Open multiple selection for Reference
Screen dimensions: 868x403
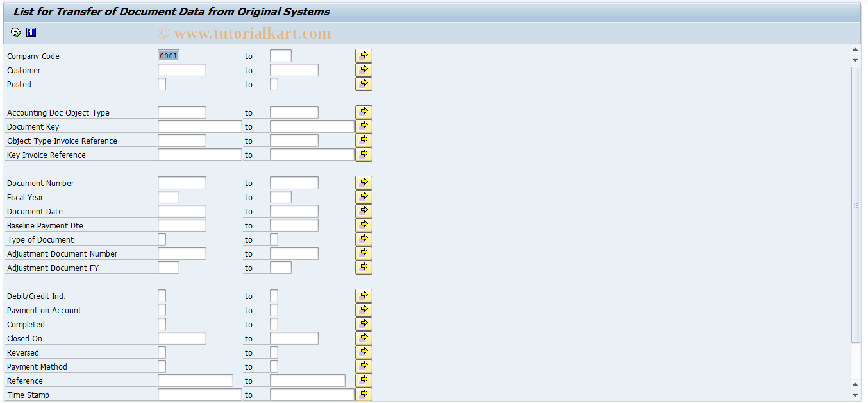363,381
